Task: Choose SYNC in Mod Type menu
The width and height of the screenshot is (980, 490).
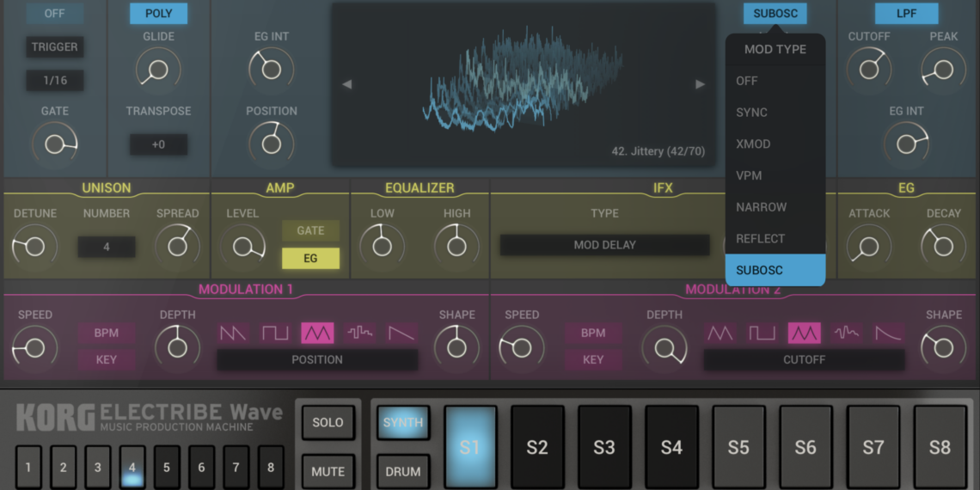Action: point(775,113)
